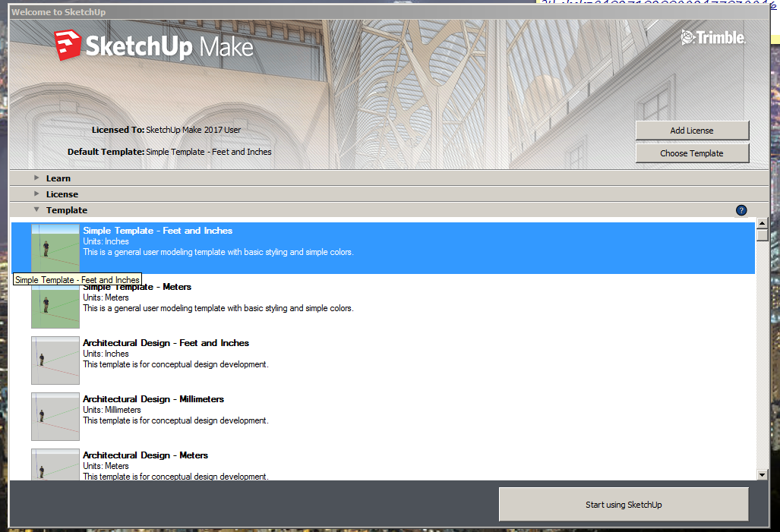The image size is (780, 532).
Task: Click 'Architectural Design - Meters' title text
Action: [145, 455]
